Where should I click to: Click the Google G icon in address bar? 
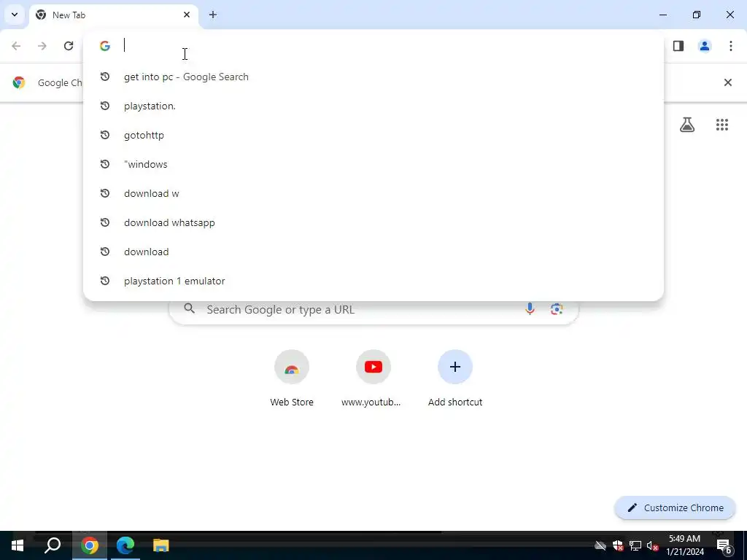tap(105, 46)
